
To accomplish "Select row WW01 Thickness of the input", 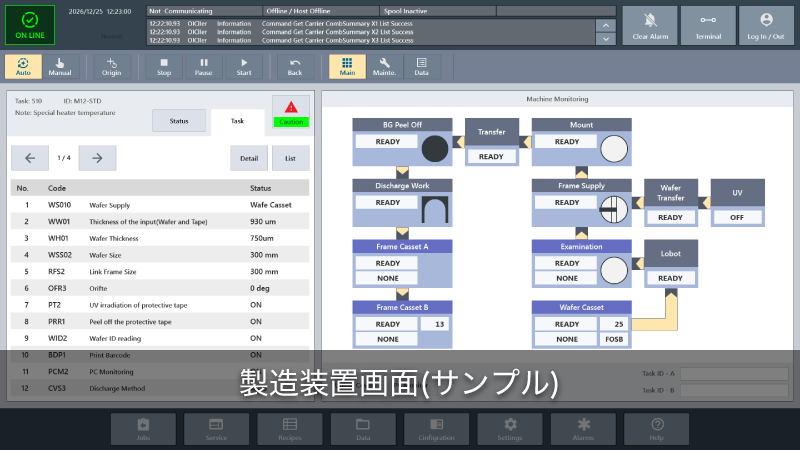I will coord(160,221).
